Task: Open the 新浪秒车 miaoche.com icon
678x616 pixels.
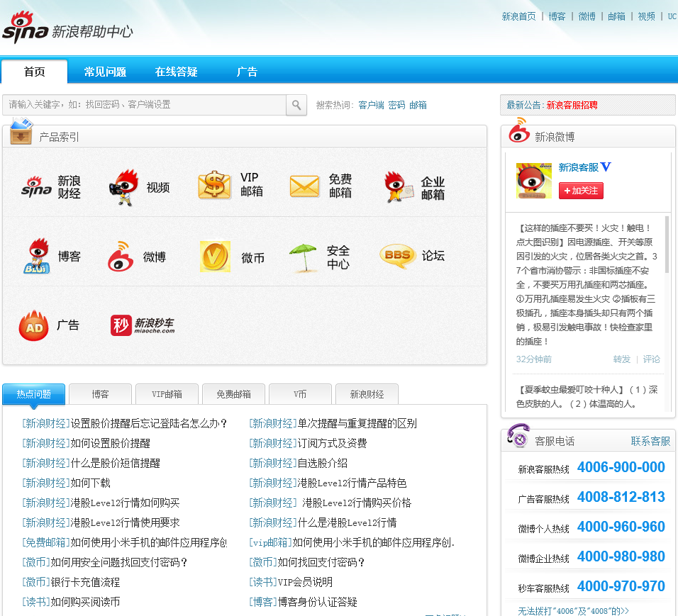Action: (143, 325)
